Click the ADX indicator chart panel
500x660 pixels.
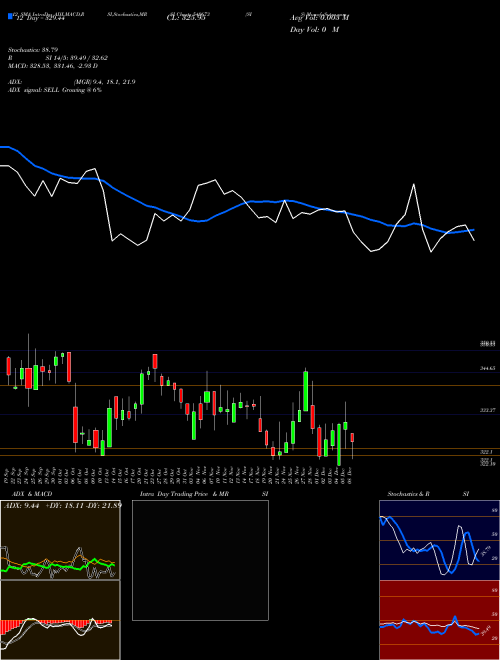(60, 540)
